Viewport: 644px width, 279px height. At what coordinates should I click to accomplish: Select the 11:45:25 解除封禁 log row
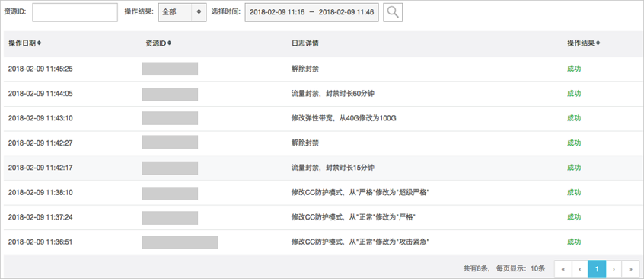coord(322,69)
